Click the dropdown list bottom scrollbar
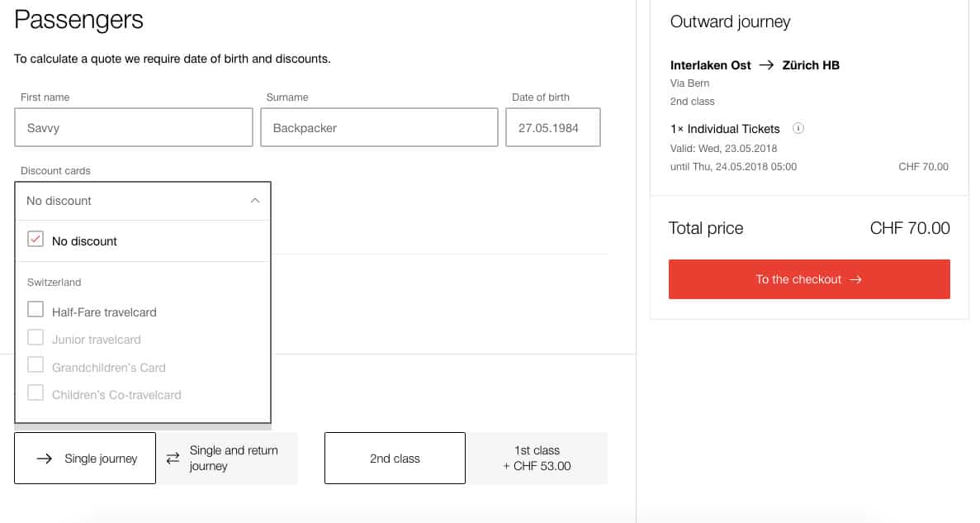 coord(143,427)
